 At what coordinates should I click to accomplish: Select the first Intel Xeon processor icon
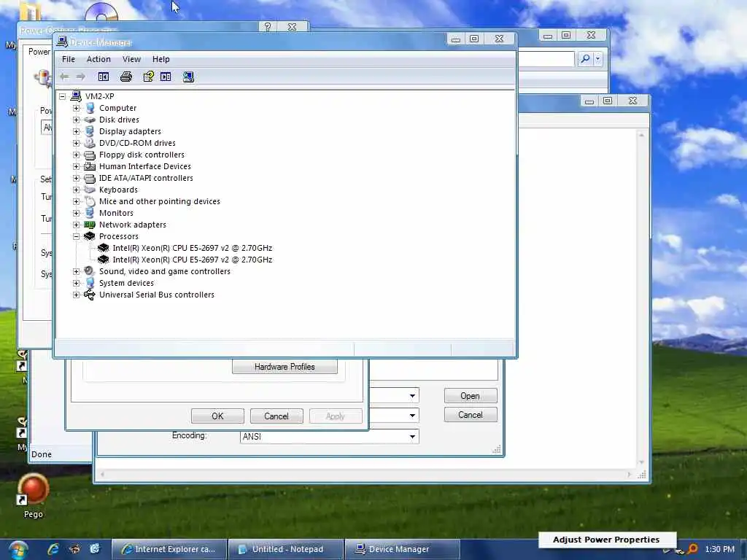[103, 248]
